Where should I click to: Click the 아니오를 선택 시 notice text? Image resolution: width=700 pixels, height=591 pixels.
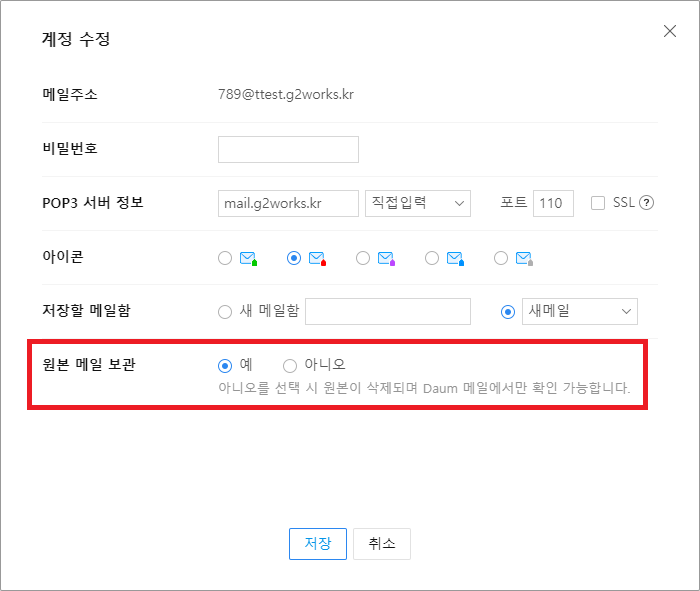click(x=424, y=388)
